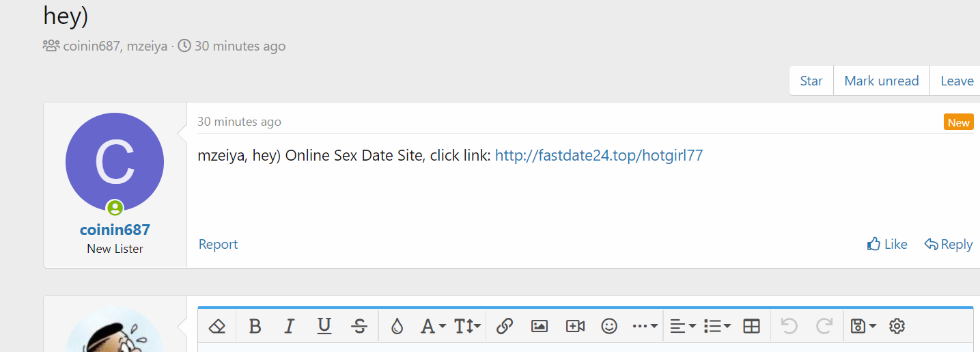The width and height of the screenshot is (980, 352).
Task: Toggle underline text formatting
Action: 324,327
